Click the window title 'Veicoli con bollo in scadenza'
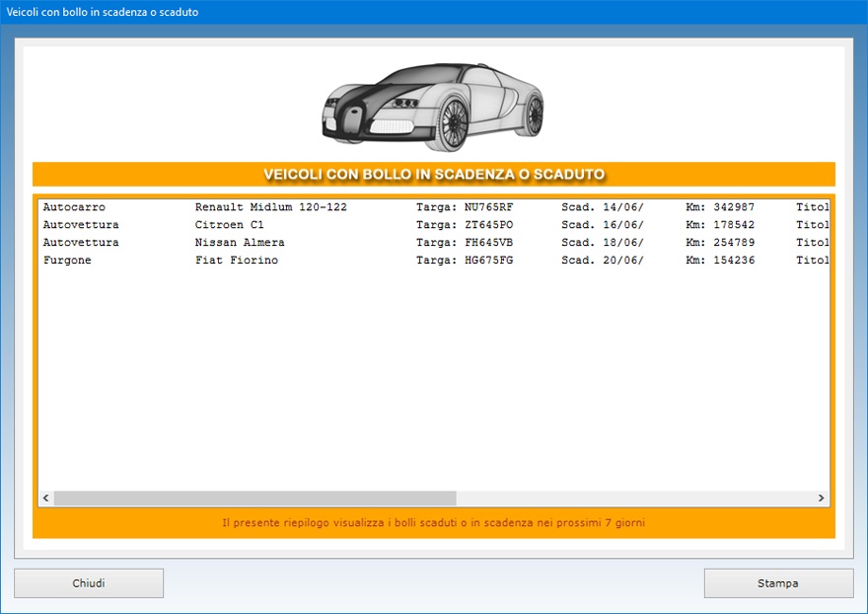 point(103,12)
